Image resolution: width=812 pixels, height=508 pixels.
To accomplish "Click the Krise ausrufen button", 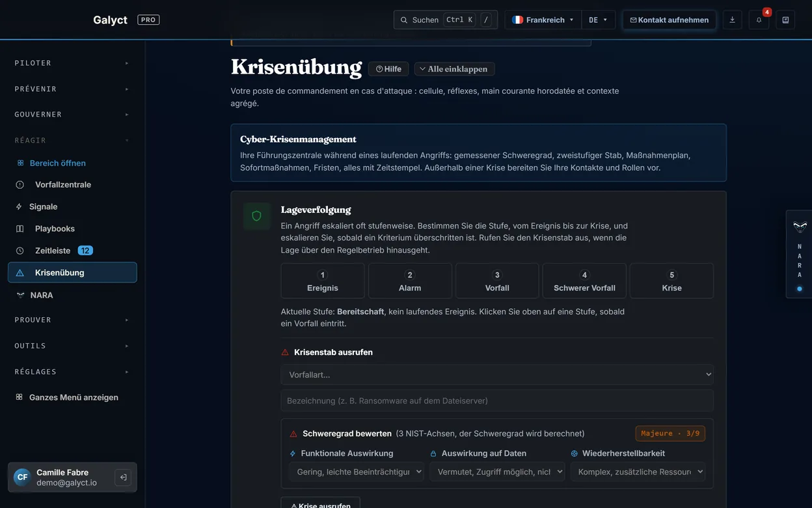I will click(x=320, y=503).
